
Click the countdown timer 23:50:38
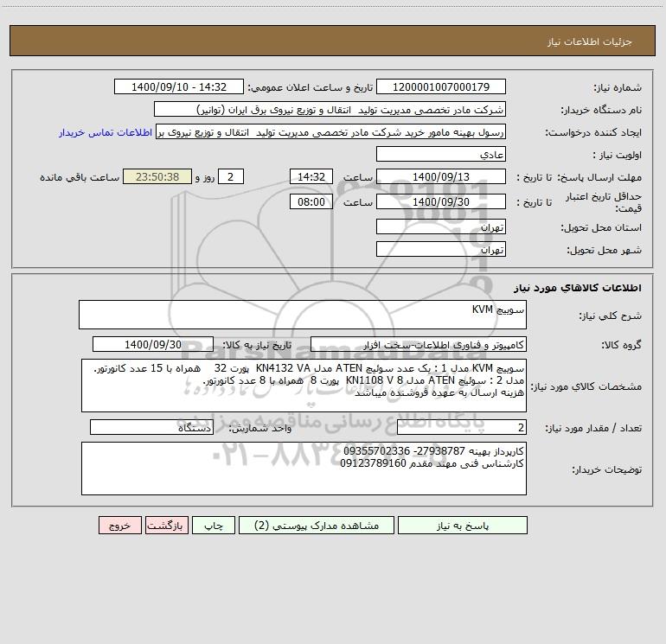157,176
